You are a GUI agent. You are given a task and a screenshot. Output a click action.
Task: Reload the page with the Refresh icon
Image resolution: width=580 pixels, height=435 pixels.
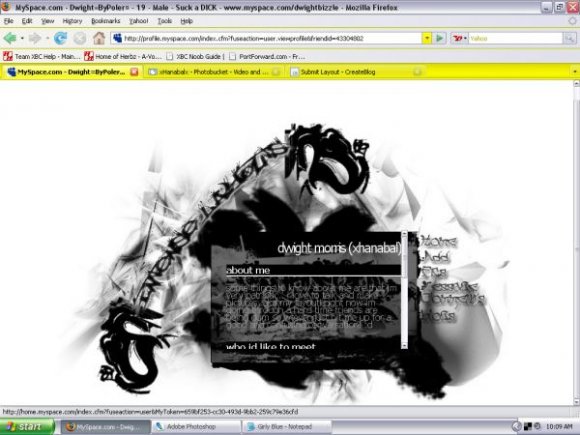click(x=61, y=38)
